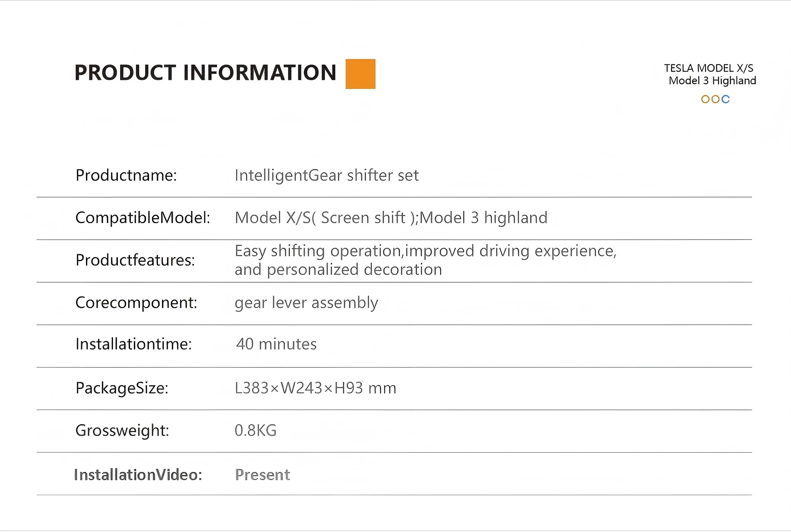Click the Model 3 Highland caption
Screen dimensions: 791x532
712,81
